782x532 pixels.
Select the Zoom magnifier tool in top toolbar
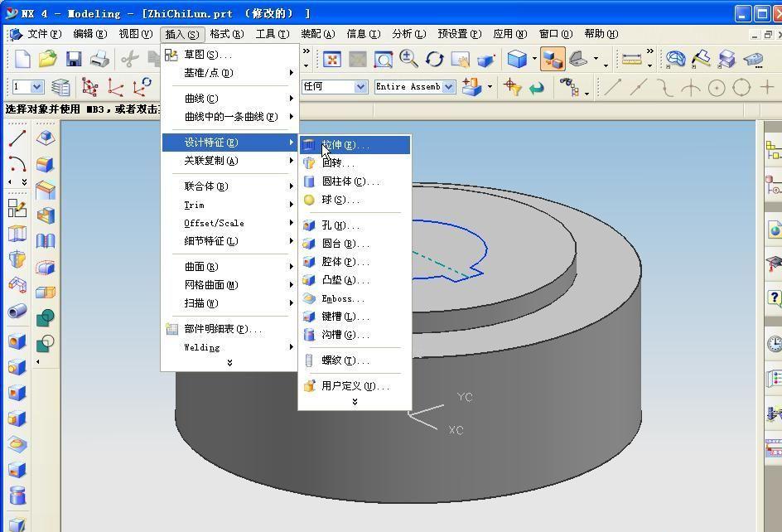click(x=411, y=60)
